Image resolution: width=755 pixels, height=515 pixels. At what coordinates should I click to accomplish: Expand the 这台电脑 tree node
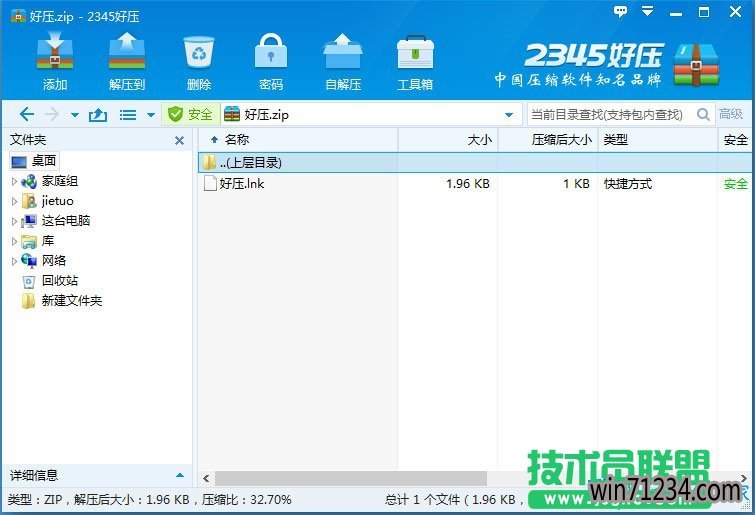(14, 221)
